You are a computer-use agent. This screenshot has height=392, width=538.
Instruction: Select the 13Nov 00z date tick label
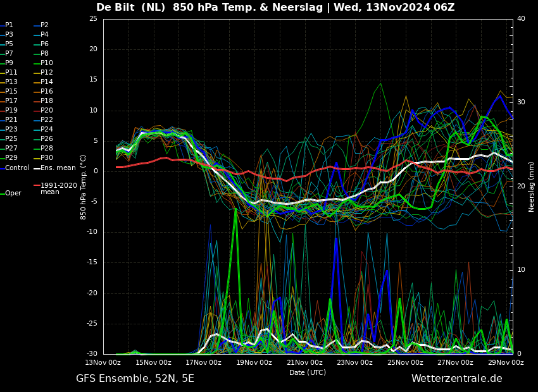(103, 363)
